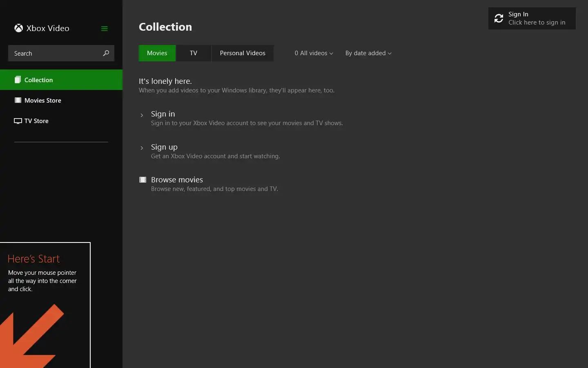Click the "It's lonely here." text
The image size is (588, 368).
click(x=165, y=81)
